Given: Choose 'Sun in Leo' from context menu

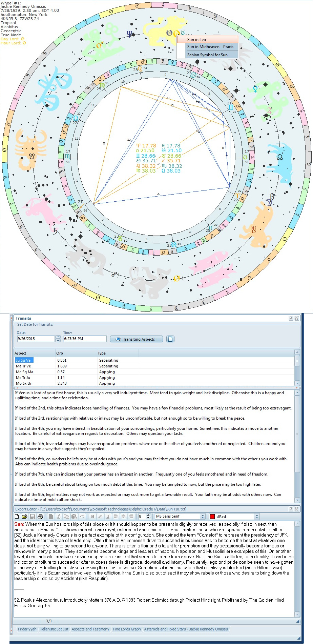Looking at the screenshot, I should (208, 40).
